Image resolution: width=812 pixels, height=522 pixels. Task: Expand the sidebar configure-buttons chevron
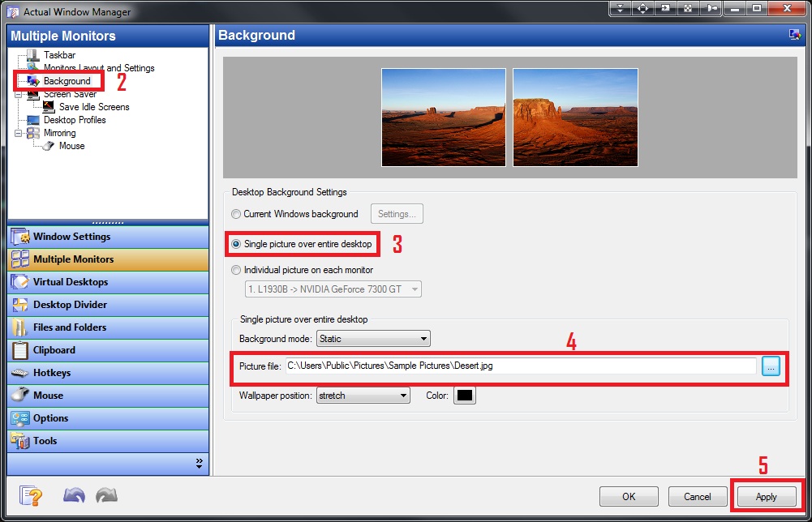pos(200,464)
